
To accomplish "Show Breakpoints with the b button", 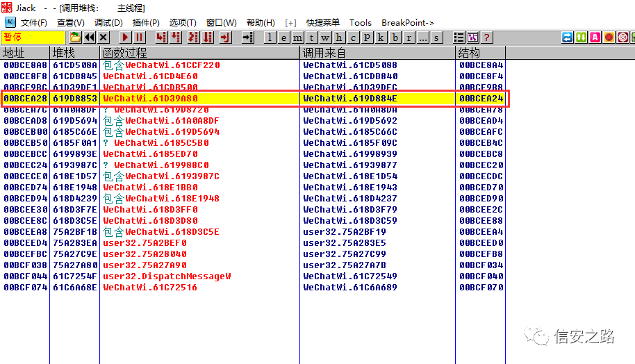I will tap(395, 38).
